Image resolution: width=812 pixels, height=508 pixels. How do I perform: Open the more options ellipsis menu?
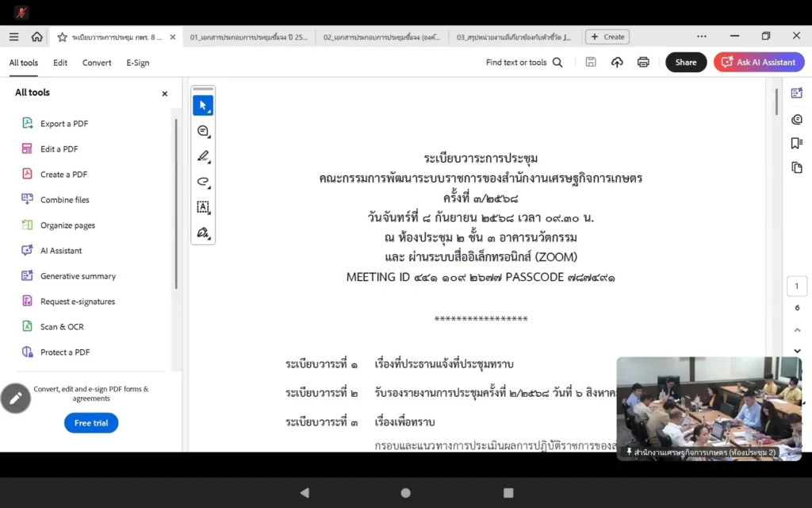[702, 37]
